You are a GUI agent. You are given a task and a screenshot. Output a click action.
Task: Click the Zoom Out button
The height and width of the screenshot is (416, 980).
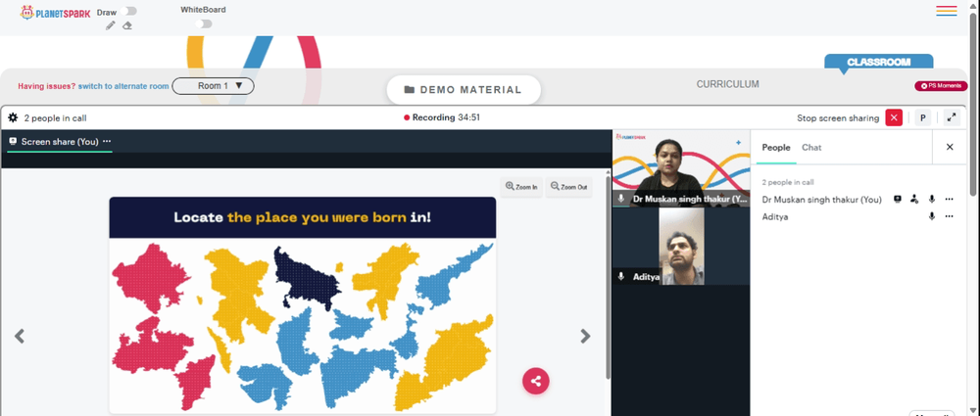568,187
